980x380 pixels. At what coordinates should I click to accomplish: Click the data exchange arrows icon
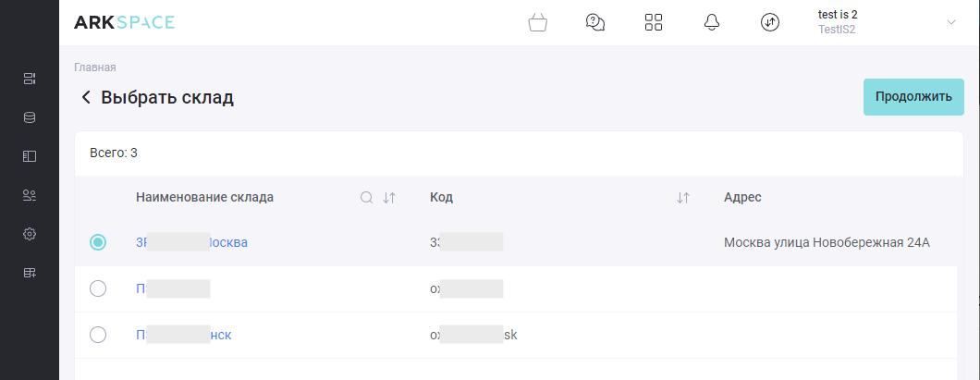(770, 22)
